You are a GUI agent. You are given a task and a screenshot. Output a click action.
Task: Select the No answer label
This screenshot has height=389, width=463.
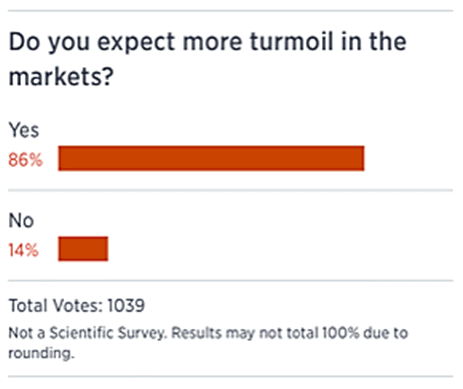[x=21, y=220]
